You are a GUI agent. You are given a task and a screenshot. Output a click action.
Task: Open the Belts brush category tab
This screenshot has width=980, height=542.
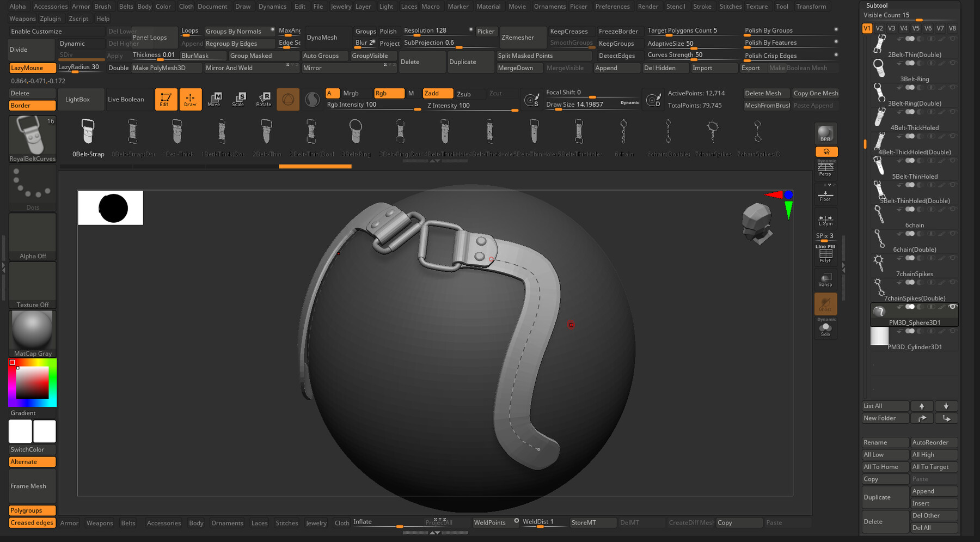pyautogui.click(x=128, y=523)
